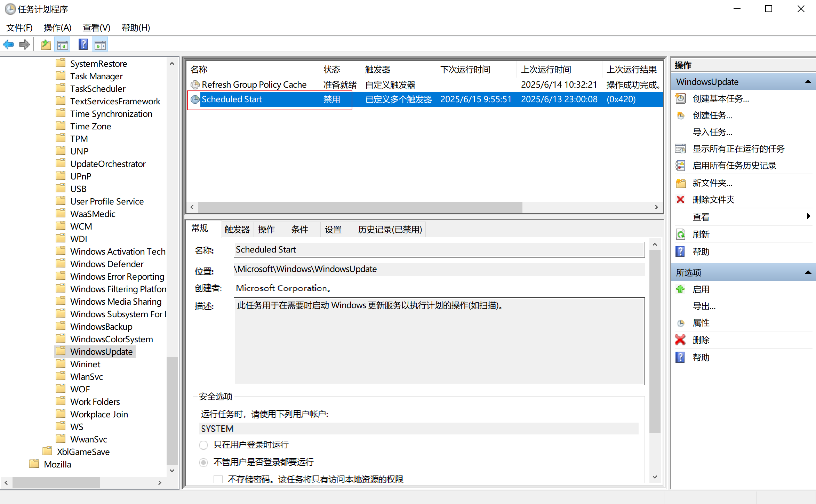
Task: Select 'Run only when user is logged on' radio
Action: 203,445
